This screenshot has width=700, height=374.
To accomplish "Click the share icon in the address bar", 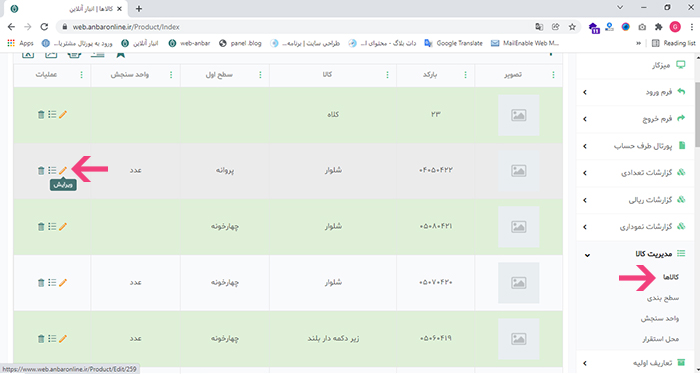I will [555, 27].
